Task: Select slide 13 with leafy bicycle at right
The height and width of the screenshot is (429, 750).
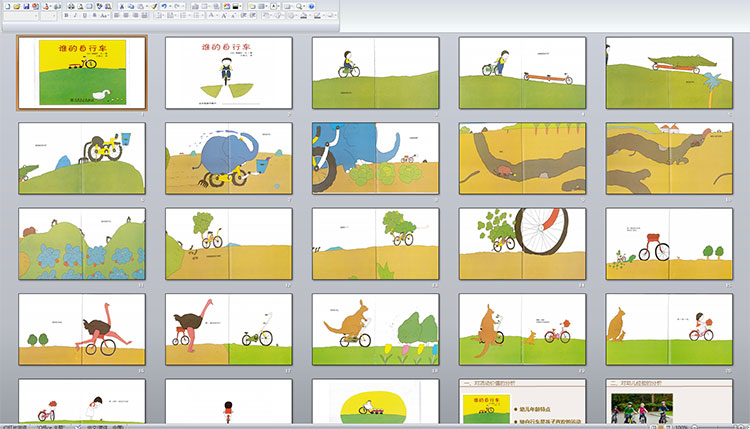Action: (375, 244)
